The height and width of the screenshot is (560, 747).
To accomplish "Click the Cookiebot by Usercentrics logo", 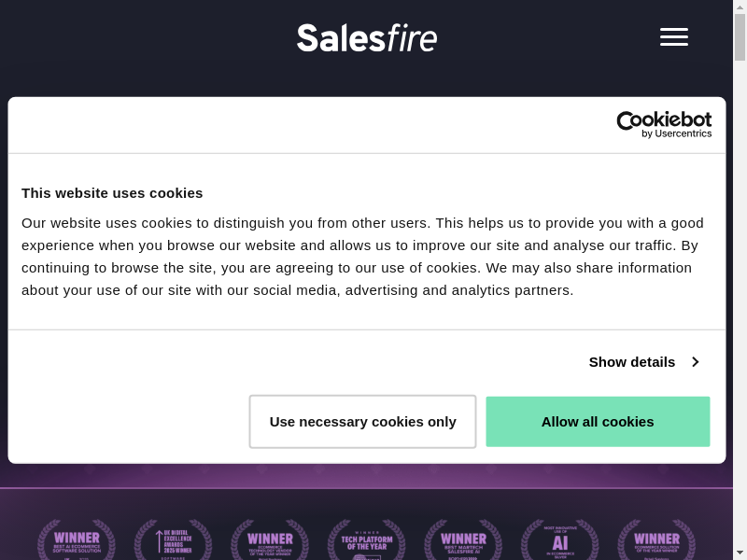I will click(x=663, y=125).
